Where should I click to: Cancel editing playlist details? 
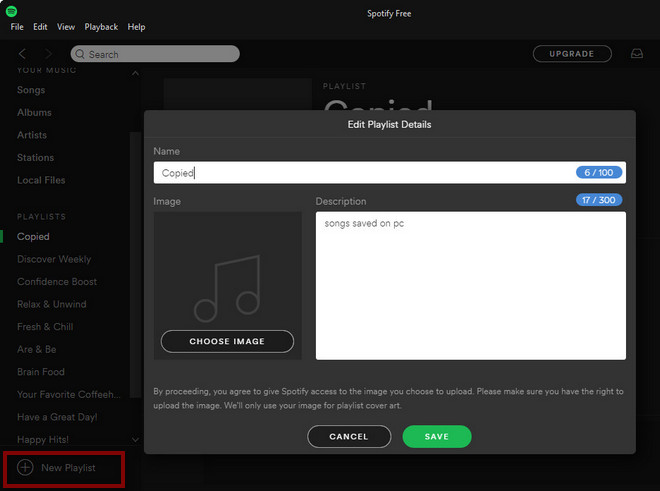click(x=349, y=436)
